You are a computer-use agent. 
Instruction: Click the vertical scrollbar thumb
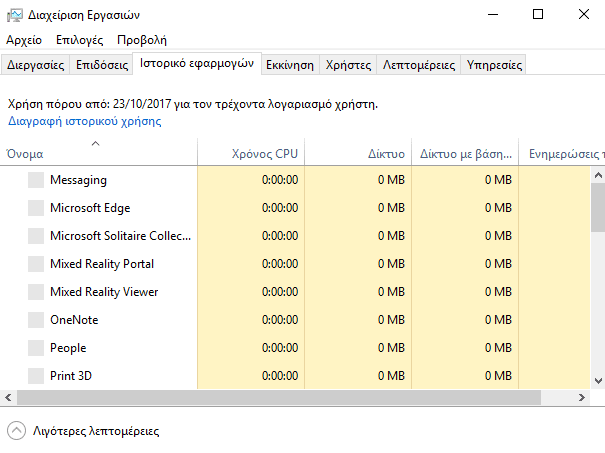[598, 208]
